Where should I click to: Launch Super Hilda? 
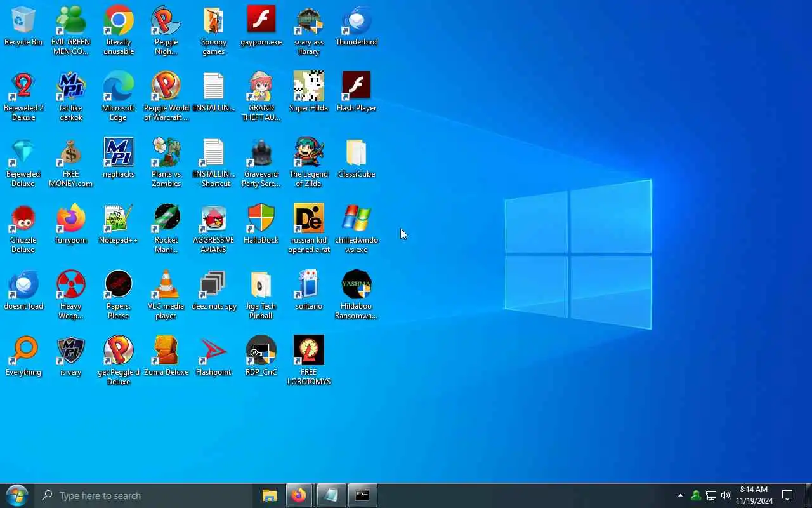point(309,93)
